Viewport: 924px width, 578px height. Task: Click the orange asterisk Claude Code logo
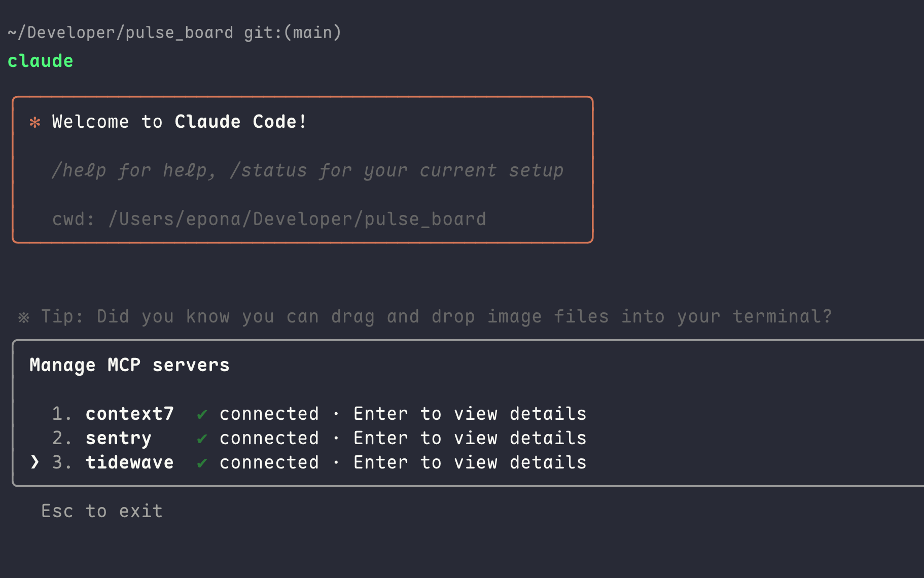pyautogui.click(x=35, y=122)
